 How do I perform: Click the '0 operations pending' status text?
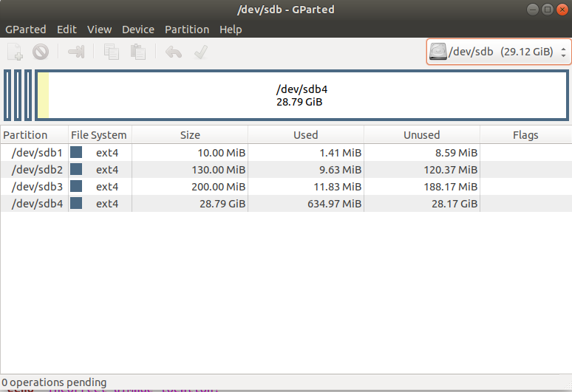pos(54,382)
